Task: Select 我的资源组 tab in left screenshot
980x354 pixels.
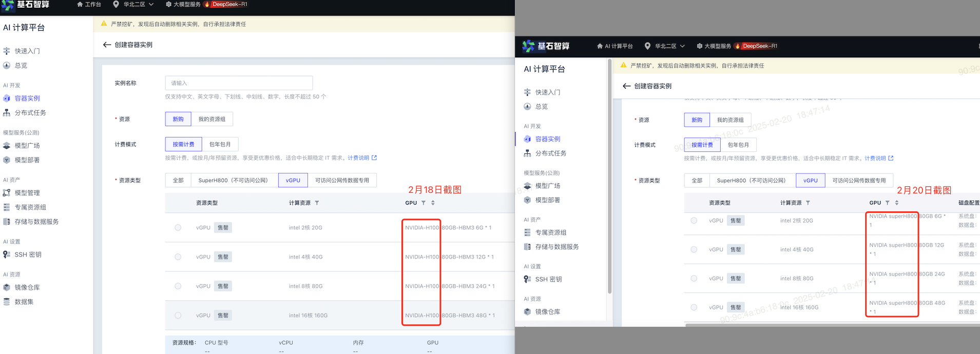Action: (x=212, y=119)
